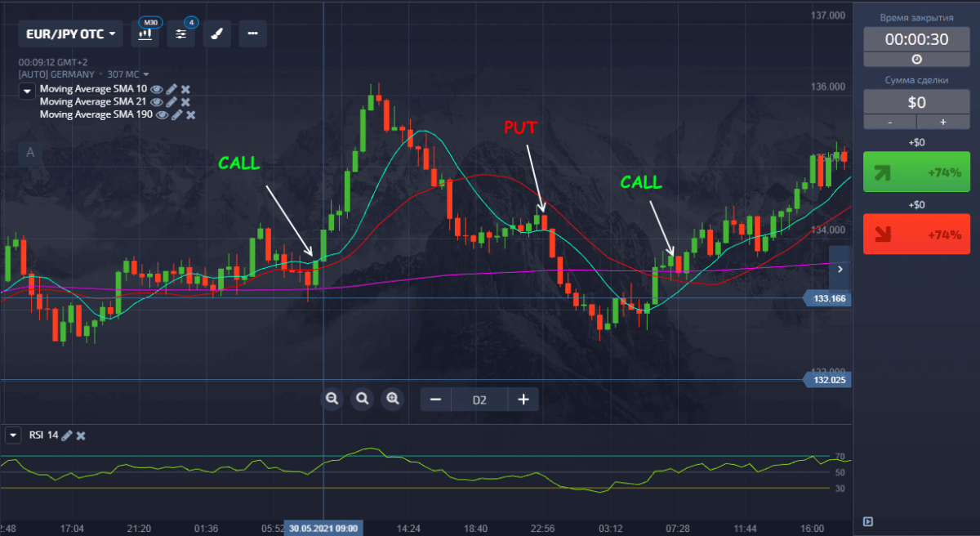Viewport: 980px width, 536px height.
Task: Toggle visibility of Moving Average SMA 21
Action: pyautogui.click(x=157, y=102)
